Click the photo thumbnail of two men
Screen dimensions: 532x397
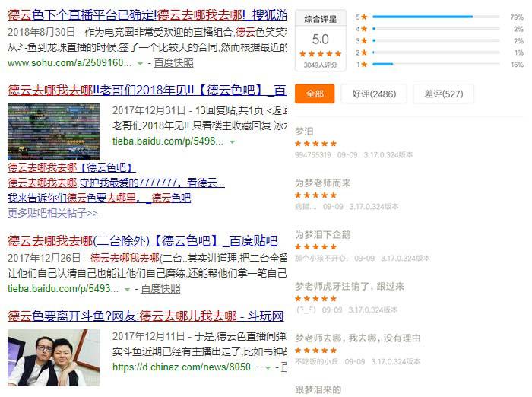pos(54,357)
